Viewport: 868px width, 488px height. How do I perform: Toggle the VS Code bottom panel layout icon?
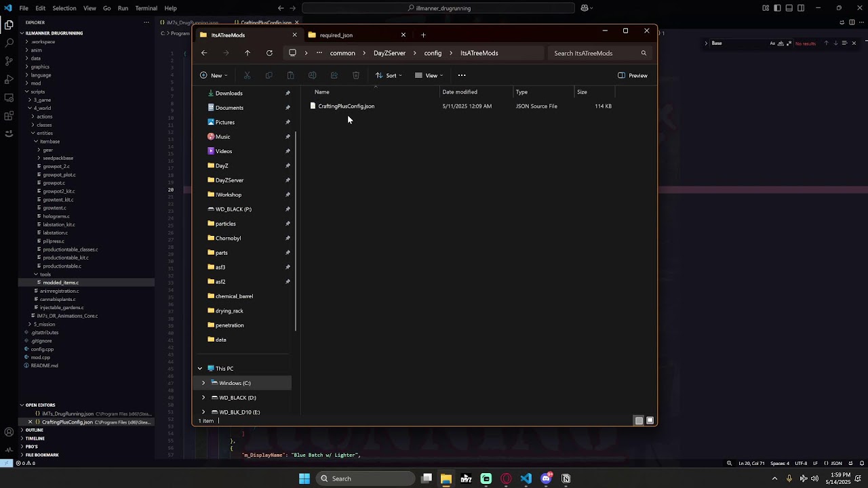[789, 8]
